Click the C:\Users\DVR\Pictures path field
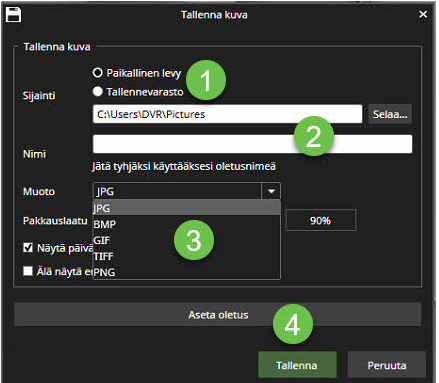This screenshot has width=439, height=383. point(227,114)
